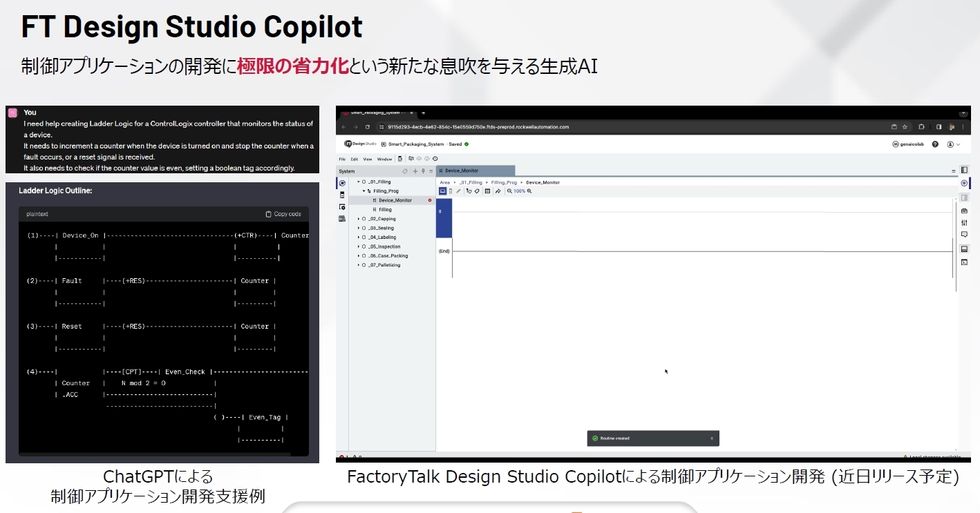Click Copy code button in ChatGPT block
The image size is (980, 513).
click(283, 214)
